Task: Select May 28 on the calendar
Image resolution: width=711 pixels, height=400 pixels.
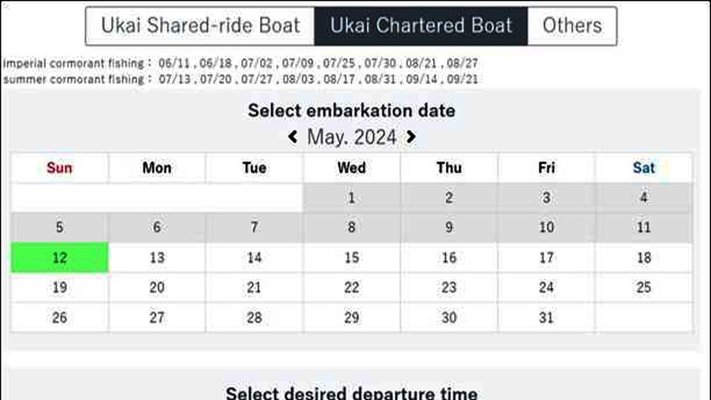Action: click(254, 318)
